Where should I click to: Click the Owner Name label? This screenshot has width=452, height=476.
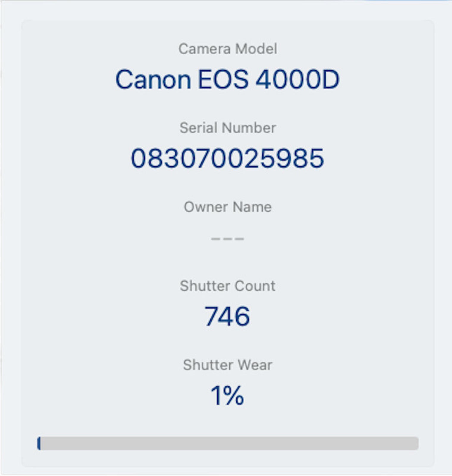coord(227,207)
